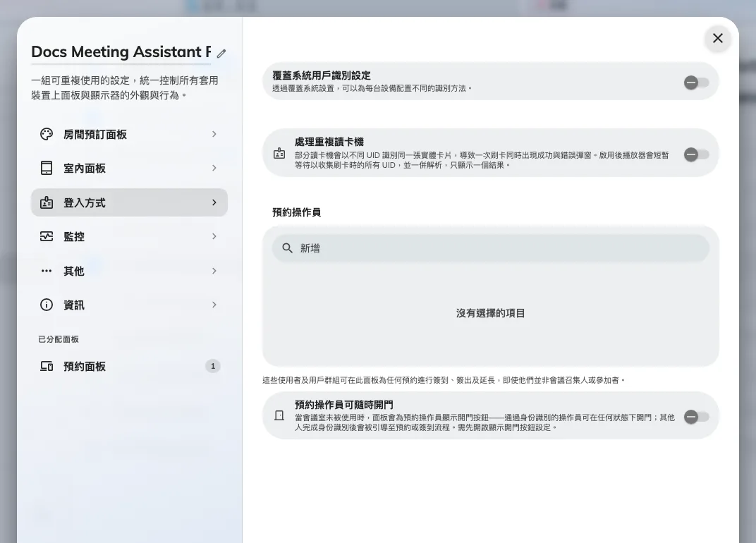Viewport: 756px width, 543px height.
Task: Open the assigned 預約面板 entry
Action: click(x=129, y=367)
